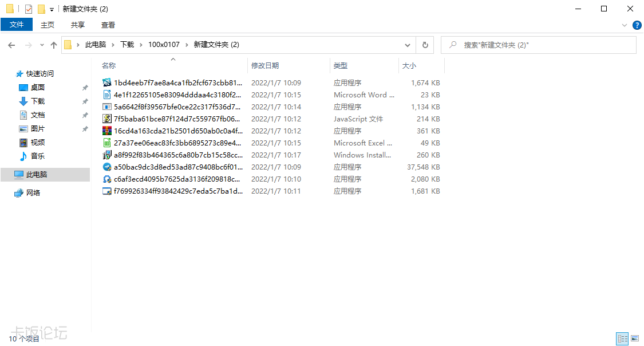Image resolution: width=644 pixels, height=346 pixels.
Task: Select the Windows Installer a8f992f83b46 icon
Action: pos(106,155)
